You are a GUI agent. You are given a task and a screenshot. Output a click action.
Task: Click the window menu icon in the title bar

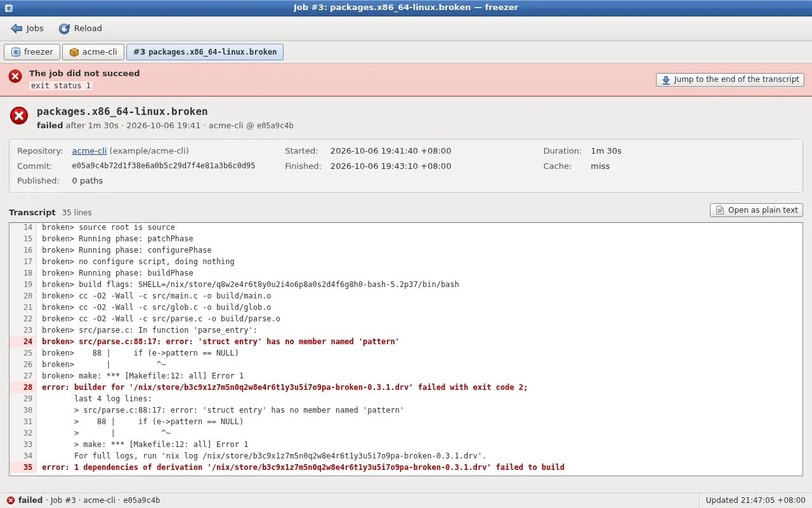pos(9,8)
